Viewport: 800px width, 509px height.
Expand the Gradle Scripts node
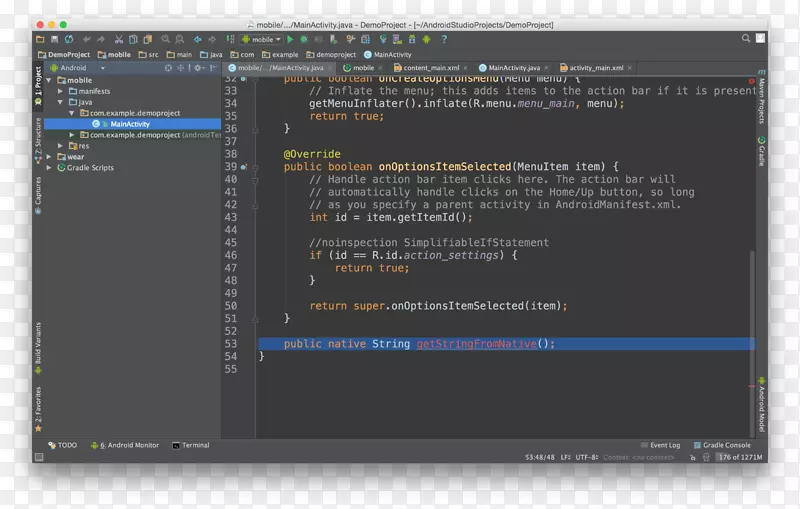click(49, 168)
